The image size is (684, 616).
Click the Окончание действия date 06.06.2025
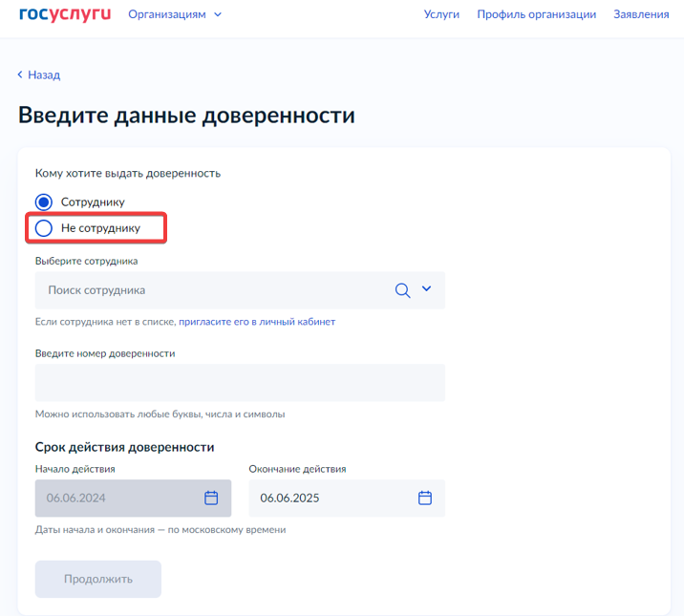[x=289, y=498]
